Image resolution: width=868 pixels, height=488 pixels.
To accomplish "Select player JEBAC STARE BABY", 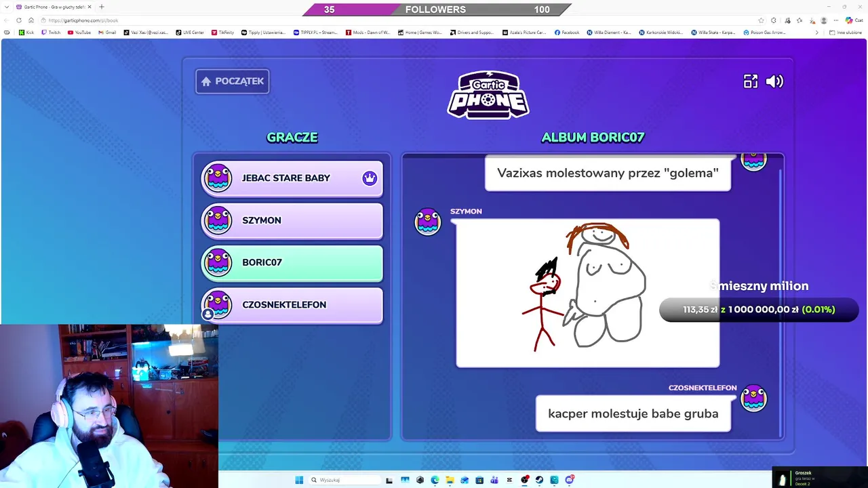I will point(292,178).
